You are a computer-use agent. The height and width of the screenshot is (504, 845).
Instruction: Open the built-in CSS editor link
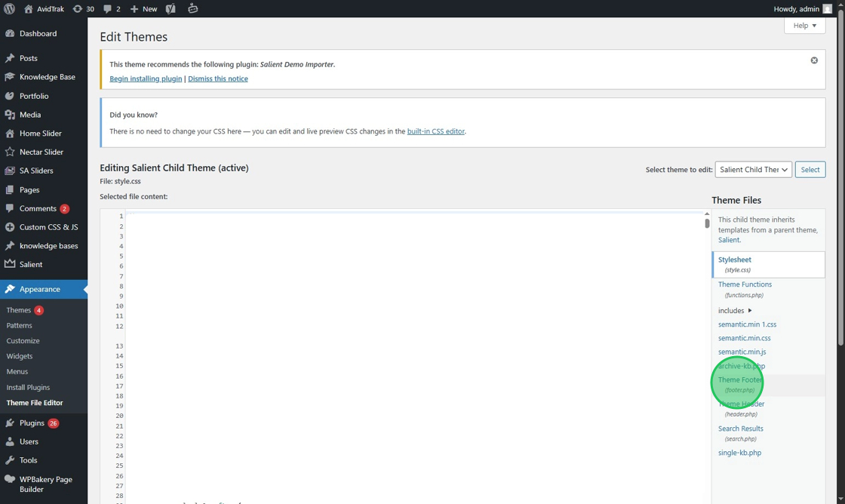(435, 131)
